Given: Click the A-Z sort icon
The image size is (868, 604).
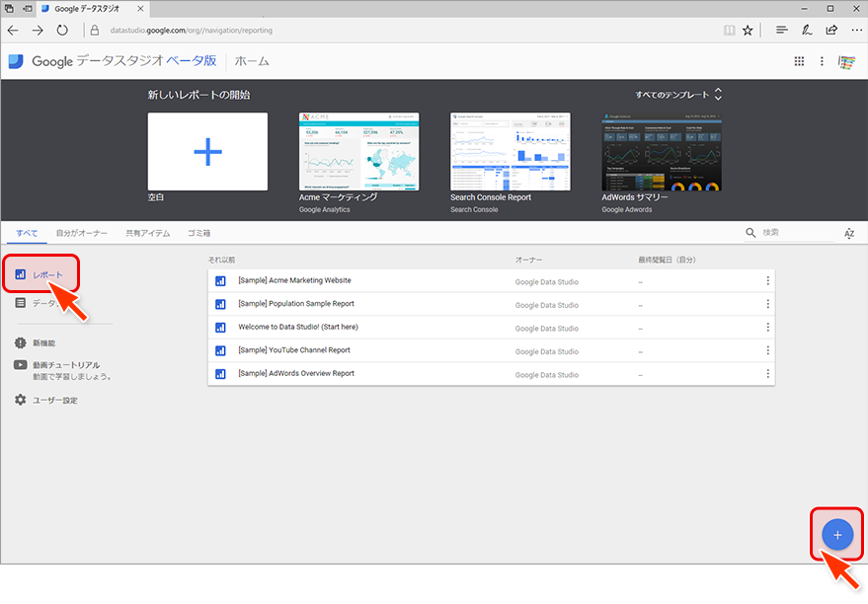Looking at the screenshot, I should [x=849, y=234].
